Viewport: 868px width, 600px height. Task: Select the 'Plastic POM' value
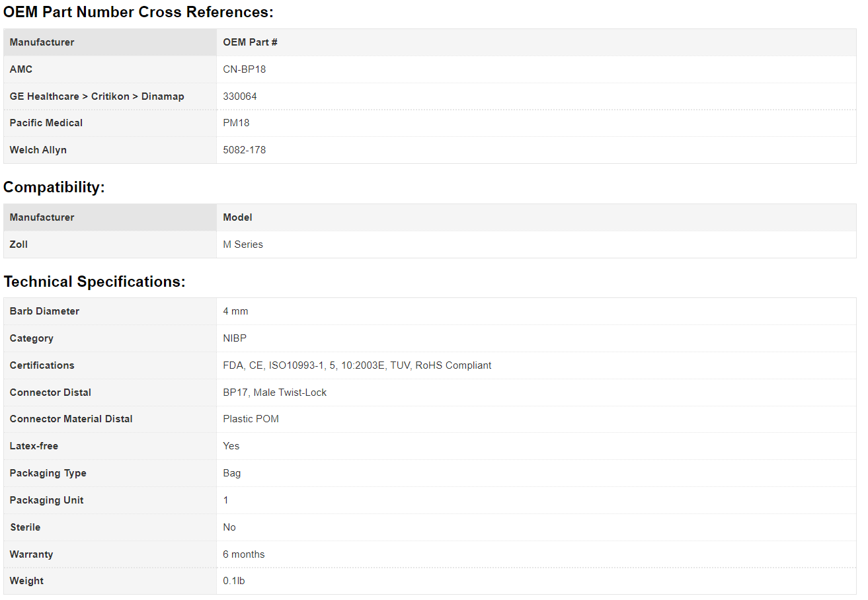(251, 419)
